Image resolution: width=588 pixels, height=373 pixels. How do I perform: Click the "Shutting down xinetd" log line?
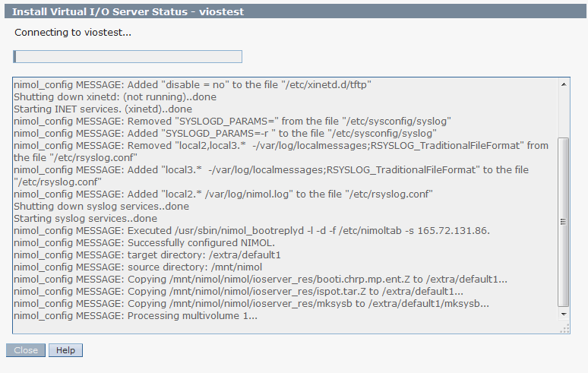point(115,96)
